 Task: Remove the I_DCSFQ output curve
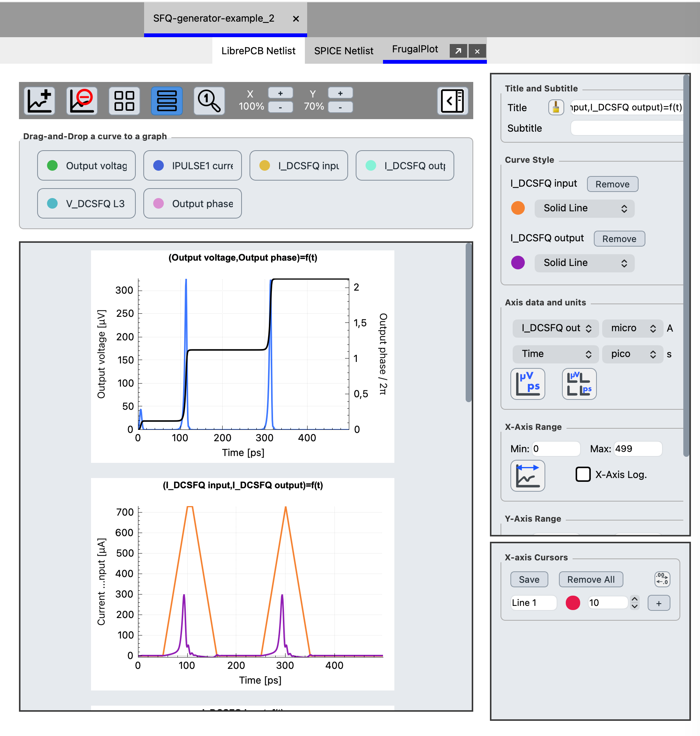click(x=620, y=239)
